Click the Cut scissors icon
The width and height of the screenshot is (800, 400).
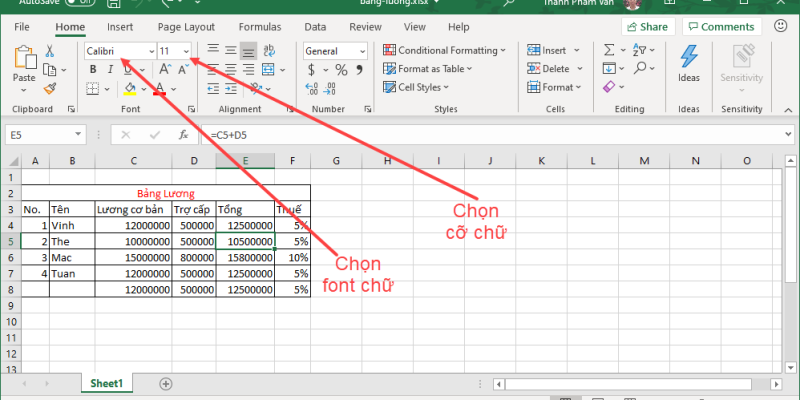coord(50,50)
